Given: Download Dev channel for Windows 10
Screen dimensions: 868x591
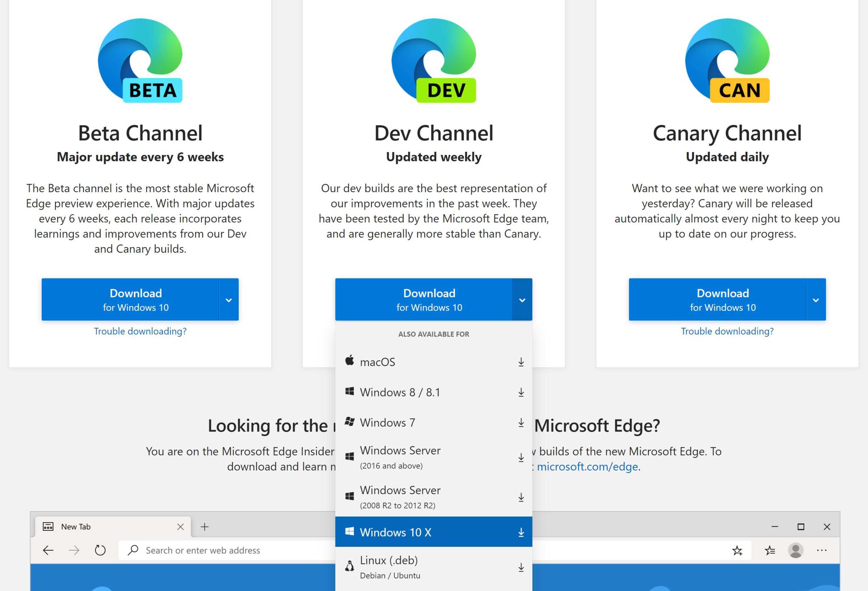Looking at the screenshot, I should tap(423, 300).
